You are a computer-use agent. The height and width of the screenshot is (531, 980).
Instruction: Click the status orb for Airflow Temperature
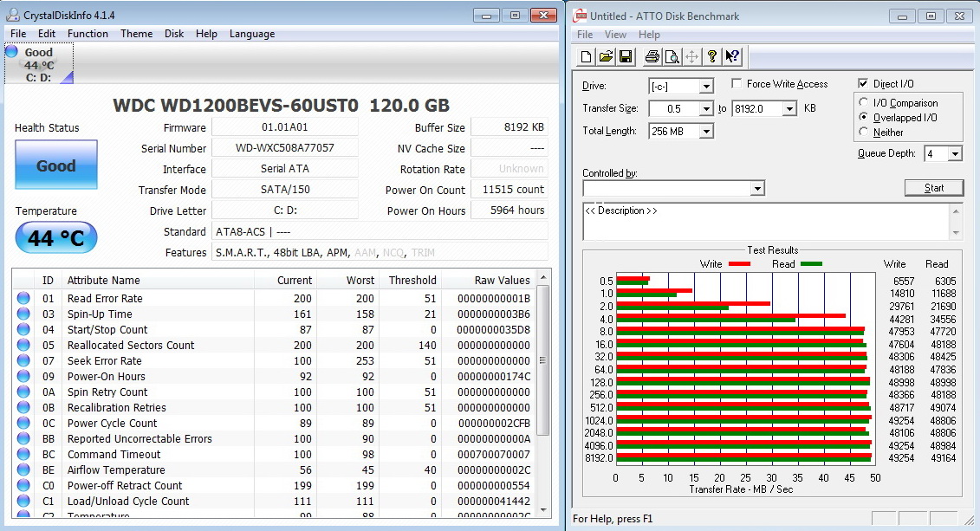[x=23, y=469]
